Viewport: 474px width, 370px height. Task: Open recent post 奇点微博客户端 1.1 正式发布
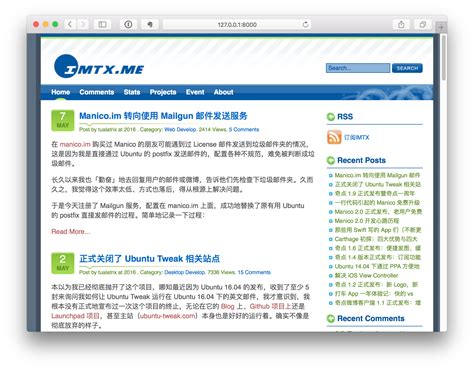[x=378, y=303]
